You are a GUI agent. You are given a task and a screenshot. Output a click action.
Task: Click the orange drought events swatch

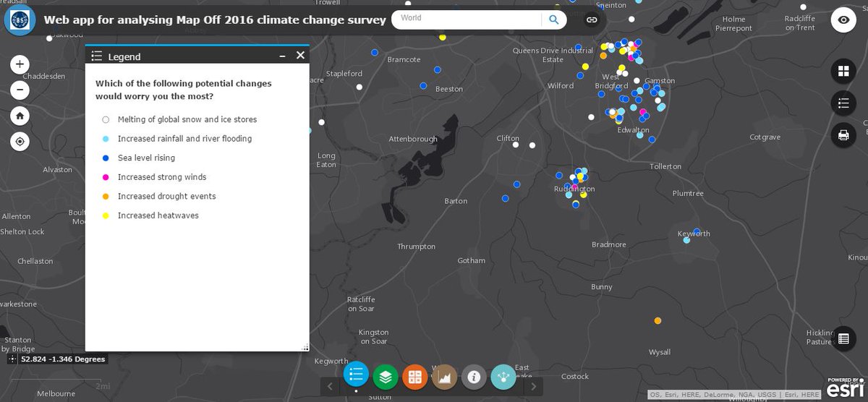(x=106, y=196)
